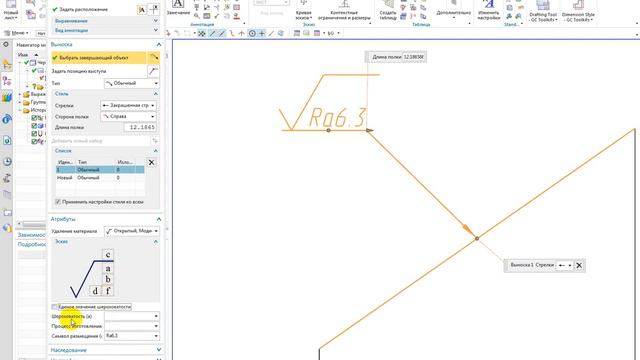The image size is (640, 360).
Task: Click the select terminating object leader icon
Action: pos(154,58)
